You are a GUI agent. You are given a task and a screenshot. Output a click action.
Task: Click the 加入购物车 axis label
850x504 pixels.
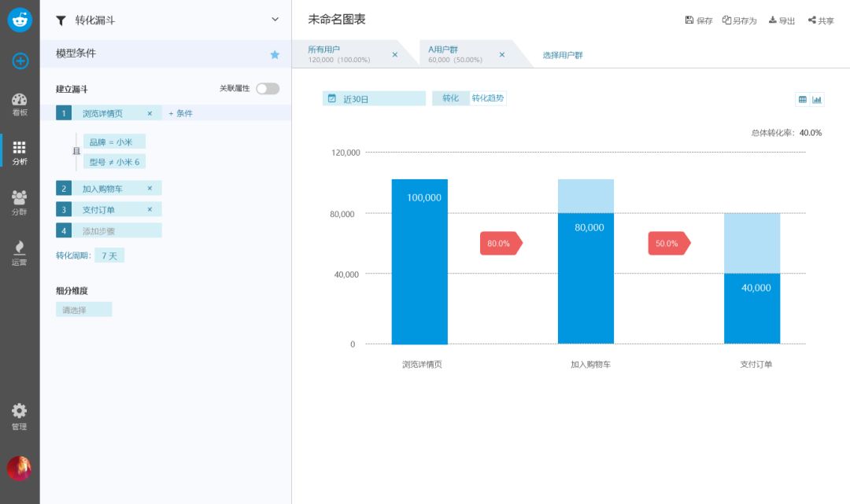590,364
